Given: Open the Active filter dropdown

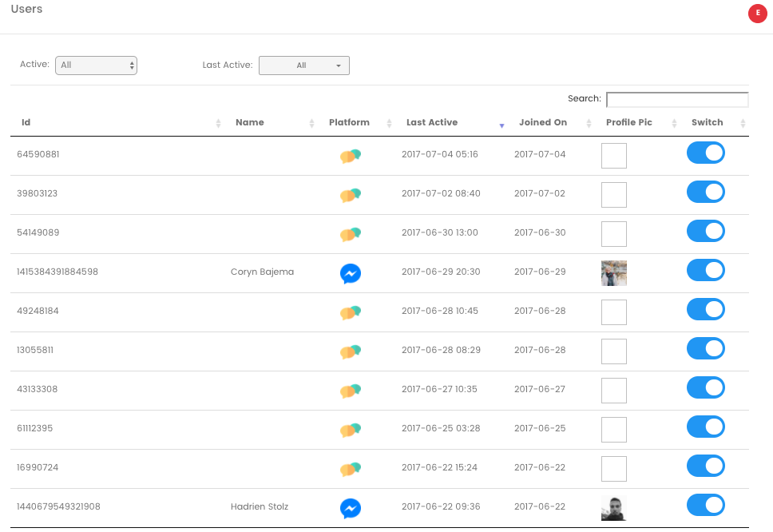Looking at the screenshot, I should pos(96,65).
